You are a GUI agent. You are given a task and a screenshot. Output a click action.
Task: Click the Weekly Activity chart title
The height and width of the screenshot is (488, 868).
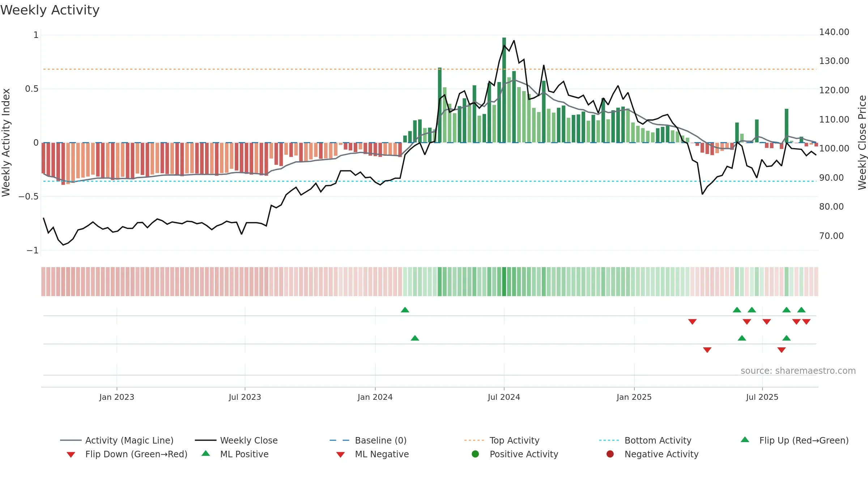coord(50,10)
